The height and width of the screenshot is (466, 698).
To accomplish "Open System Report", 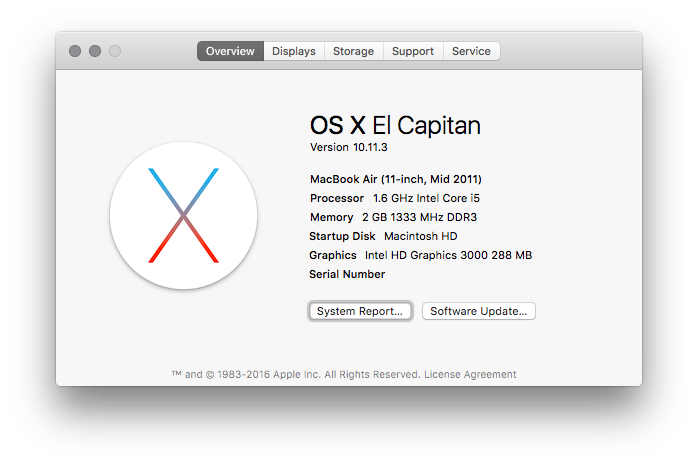I will [x=360, y=311].
